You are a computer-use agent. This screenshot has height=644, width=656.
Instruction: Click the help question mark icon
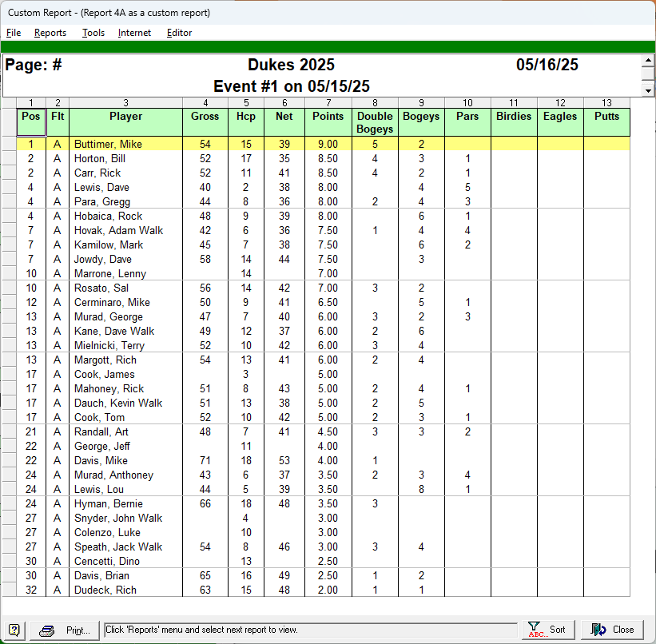point(14,630)
